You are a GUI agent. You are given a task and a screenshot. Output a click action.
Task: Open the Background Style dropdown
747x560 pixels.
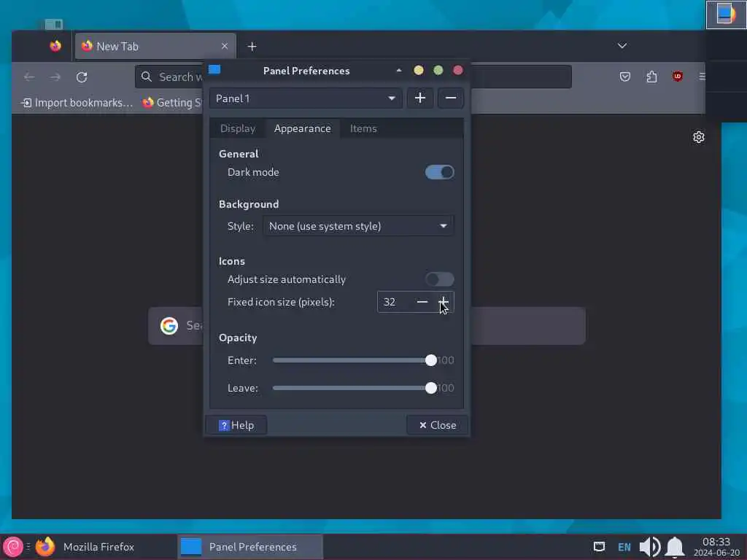point(358,226)
